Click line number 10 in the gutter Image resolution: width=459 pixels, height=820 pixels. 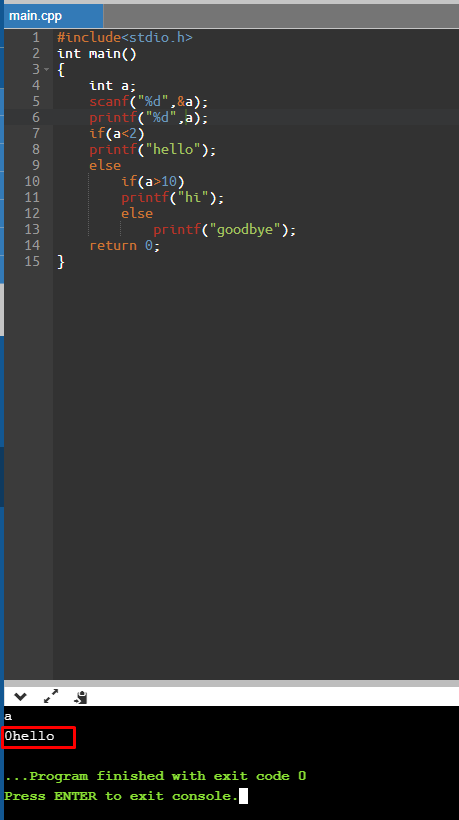coord(32,181)
